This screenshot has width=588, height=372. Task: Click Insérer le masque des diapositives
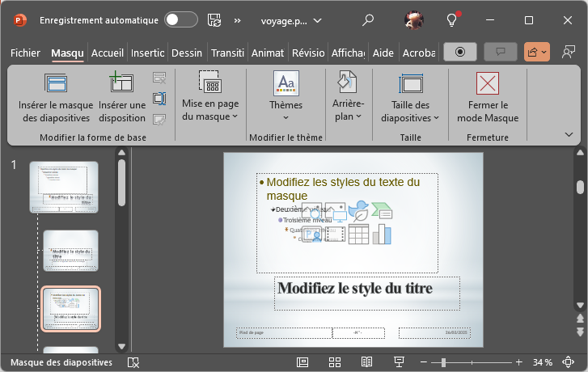click(56, 98)
